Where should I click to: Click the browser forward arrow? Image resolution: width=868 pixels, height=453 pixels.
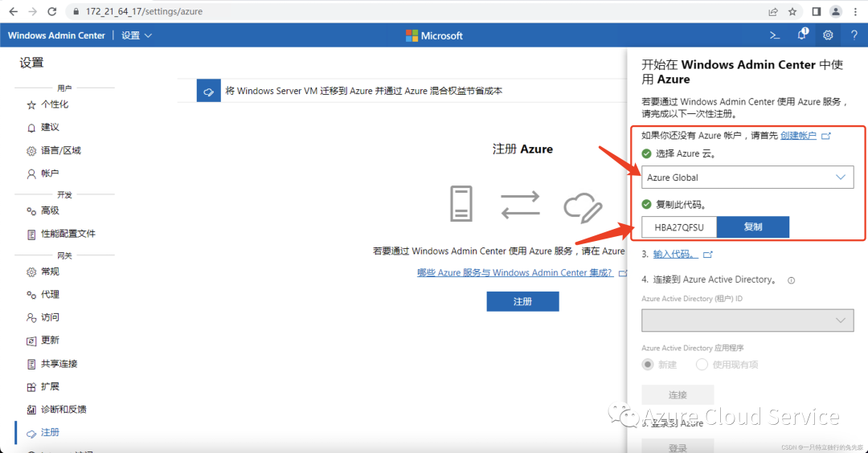pyautogui.click(x=33, y=11)
